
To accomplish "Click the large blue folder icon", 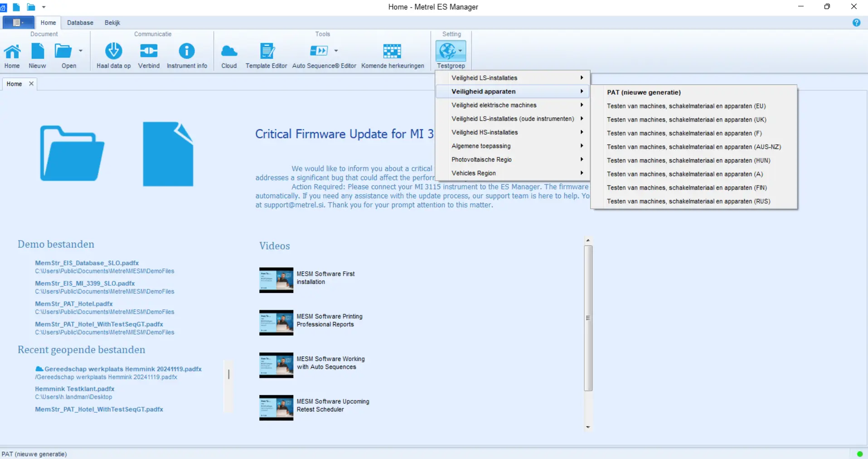I will coord(72,153).
